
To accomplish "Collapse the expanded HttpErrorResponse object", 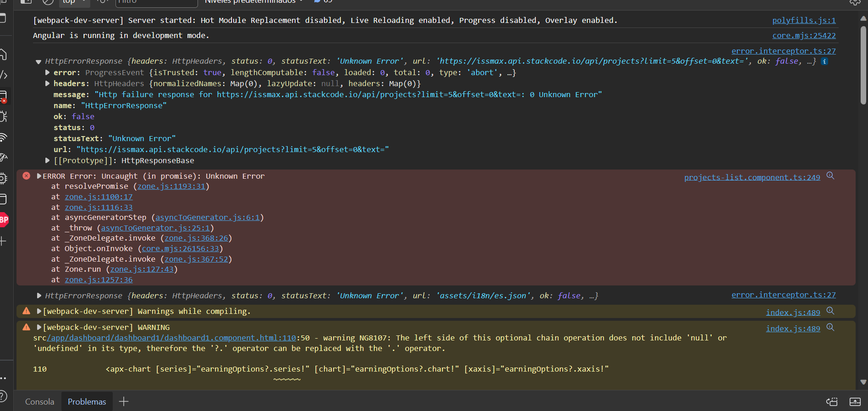I will click(x=38, y=61).
